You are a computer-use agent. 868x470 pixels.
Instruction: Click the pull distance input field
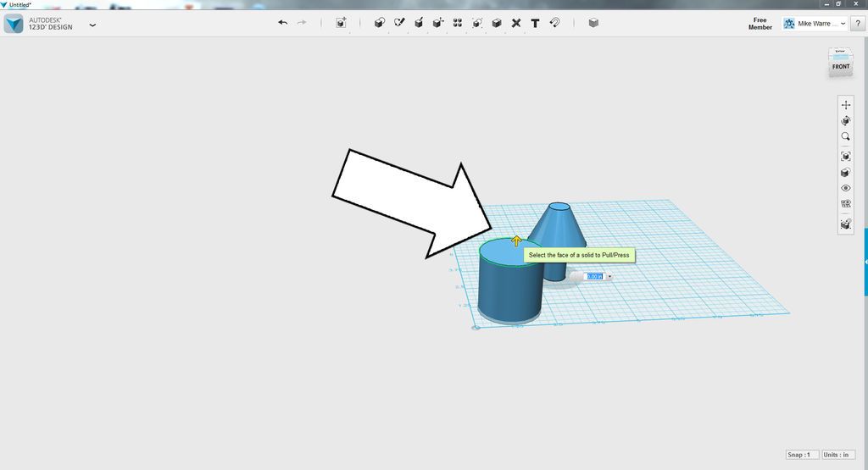594,276
